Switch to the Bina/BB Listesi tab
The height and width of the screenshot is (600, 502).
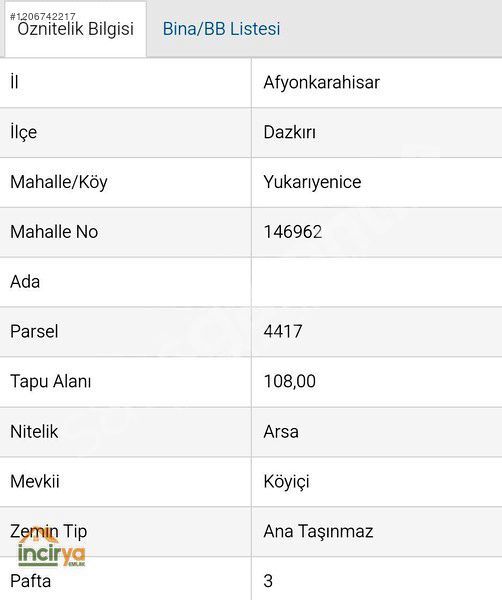pos(221,29)
